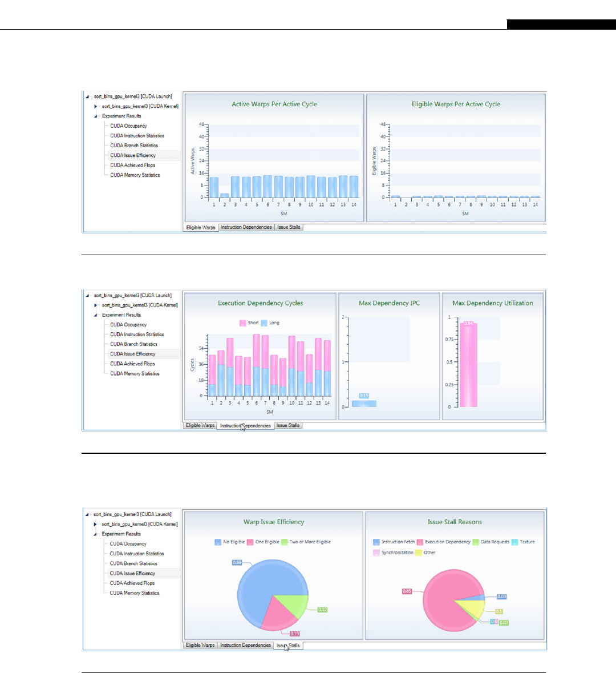Click Issue Stalls tab under Warp Issue Efficiency pie
This screenshot has height=673, width=616.
(x=288, y=646)
